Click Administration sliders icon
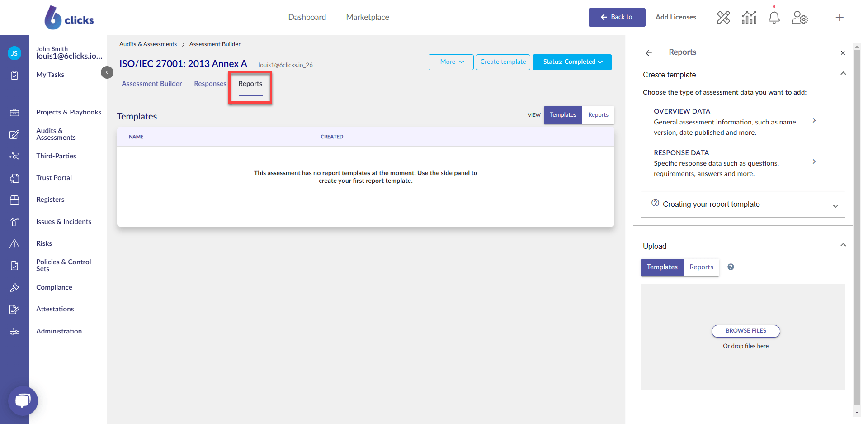The width and height of the screenshot is (868, 424). click(x=14, y=331)
